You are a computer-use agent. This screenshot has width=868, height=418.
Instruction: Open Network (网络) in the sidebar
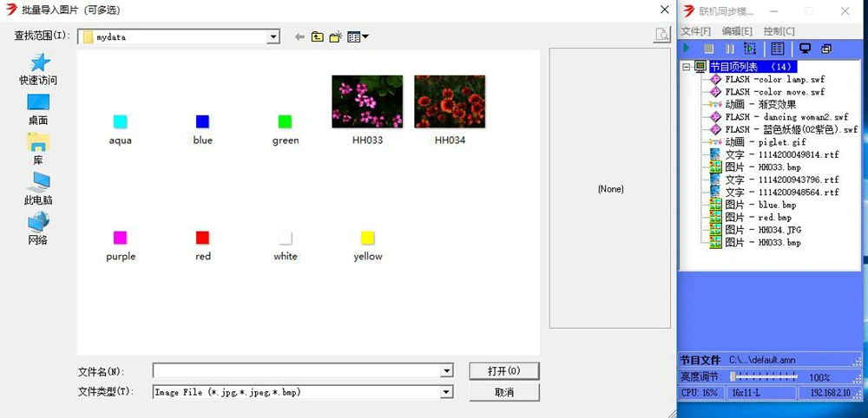click(38, 229)
